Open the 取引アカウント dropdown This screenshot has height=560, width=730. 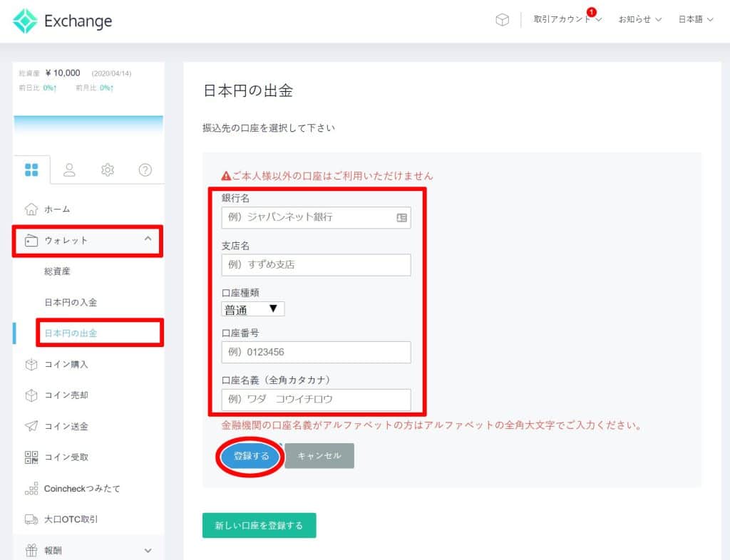[567, 19]
